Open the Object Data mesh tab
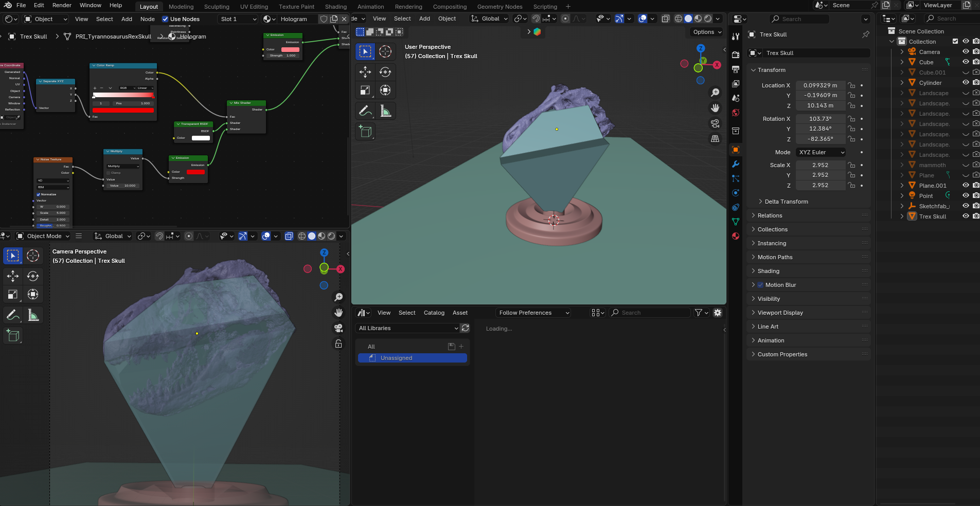This screenshot has width=980, height=506. pos(736,222)
